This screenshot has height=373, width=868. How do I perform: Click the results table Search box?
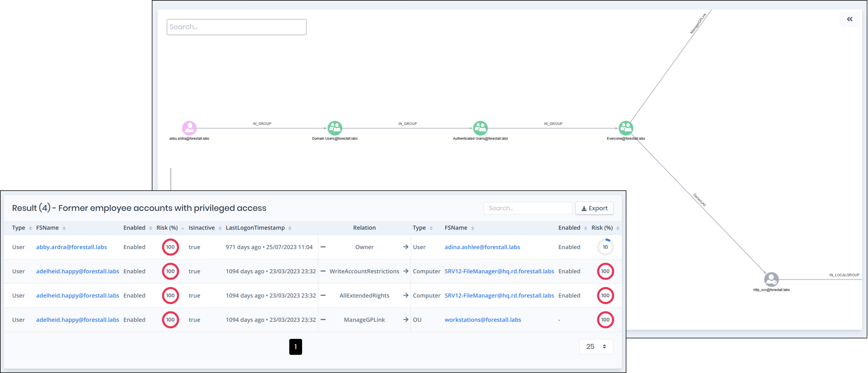(527, 209)
